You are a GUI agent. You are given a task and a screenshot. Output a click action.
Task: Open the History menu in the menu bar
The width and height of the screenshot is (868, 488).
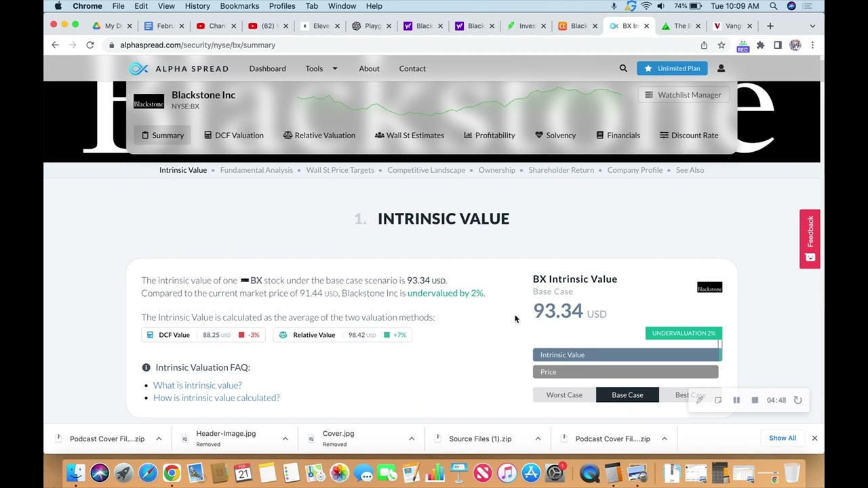(x=197, y=6)
